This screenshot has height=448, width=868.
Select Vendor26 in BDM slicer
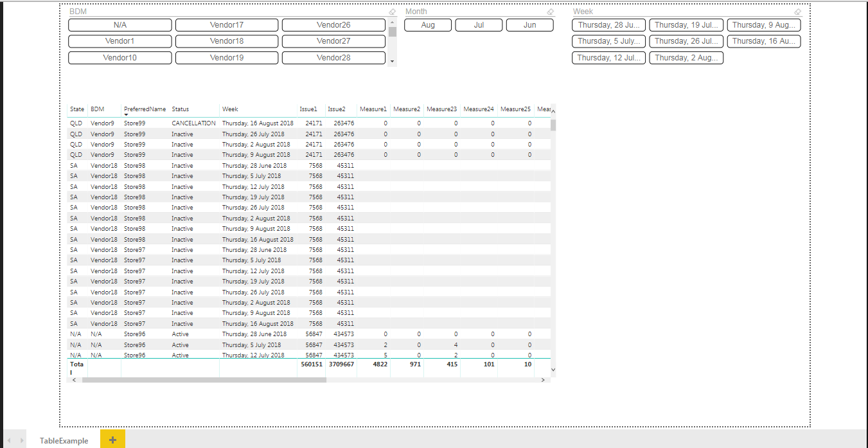(333, 25)
